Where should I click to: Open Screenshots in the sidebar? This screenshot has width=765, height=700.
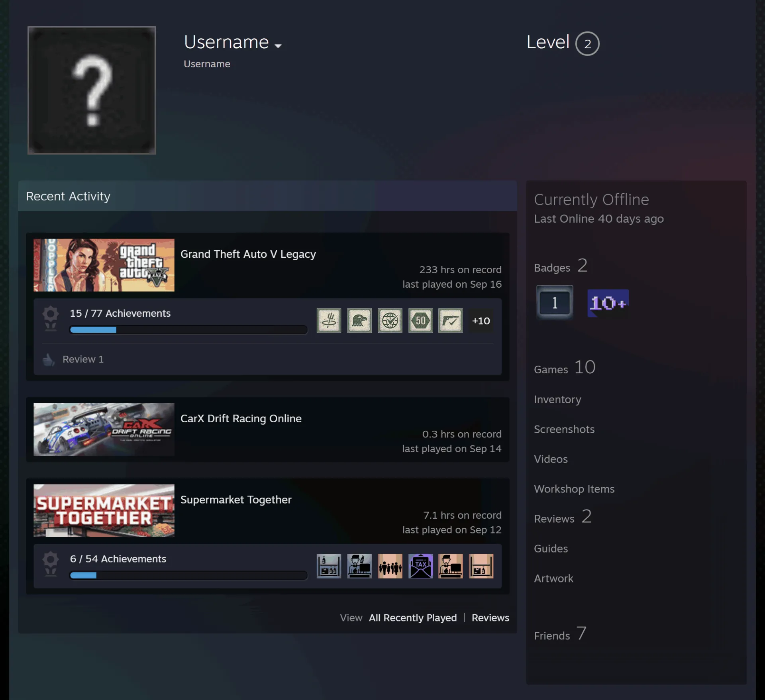pos(564,429)
